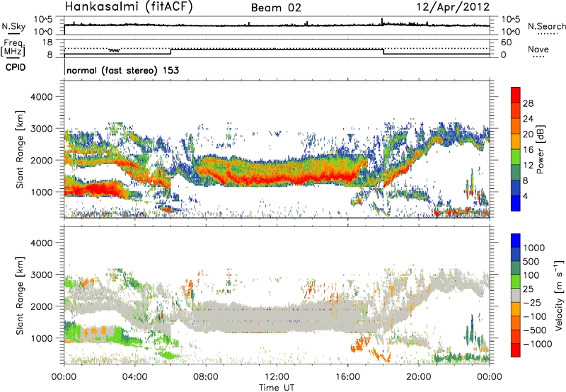The width and height of the screenshot is (566, 392).
Task: Click 'normal (fast stereo) 153' text
Action: click(122, 70)
